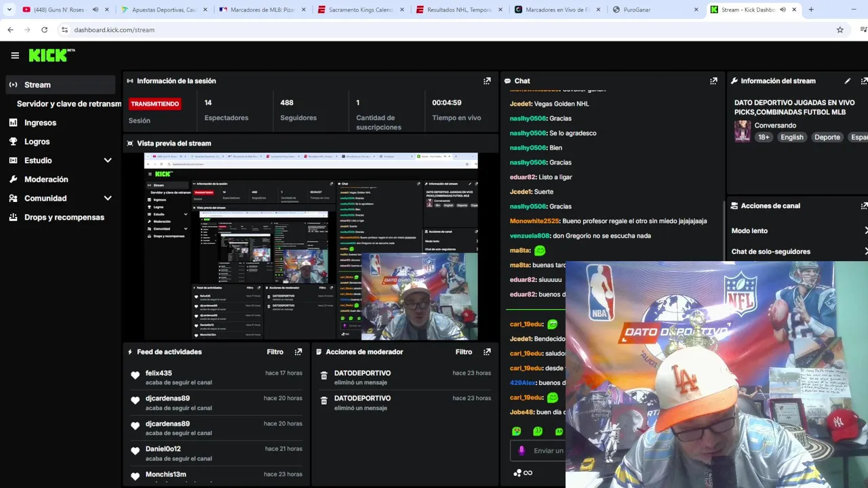Click username Jcede1 on Vegas Golden message

pyautogui.click(x=521, y=104)
